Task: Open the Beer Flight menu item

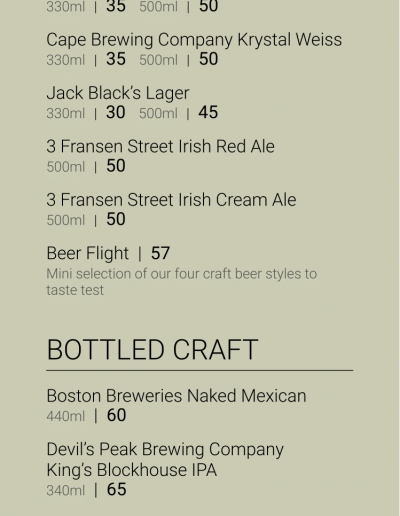Action: point(87,253)
